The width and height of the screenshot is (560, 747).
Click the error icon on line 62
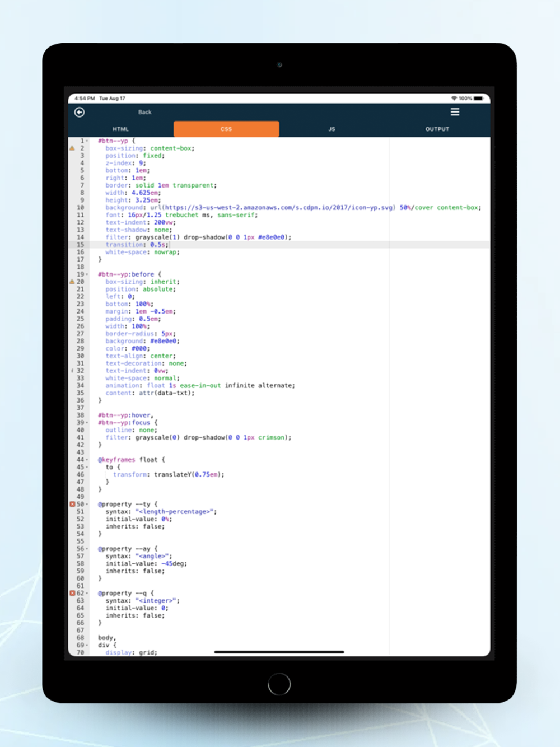(x=72, y=593)
